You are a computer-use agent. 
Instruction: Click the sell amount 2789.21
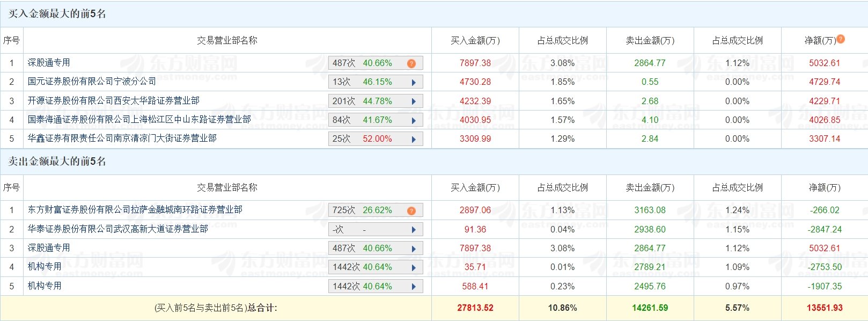[650, 267]
